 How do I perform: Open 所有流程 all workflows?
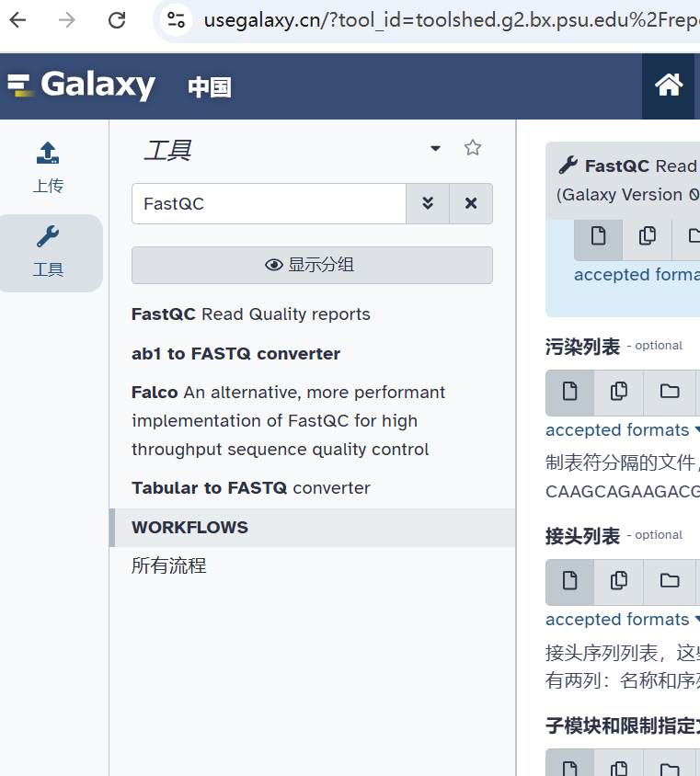169,565
